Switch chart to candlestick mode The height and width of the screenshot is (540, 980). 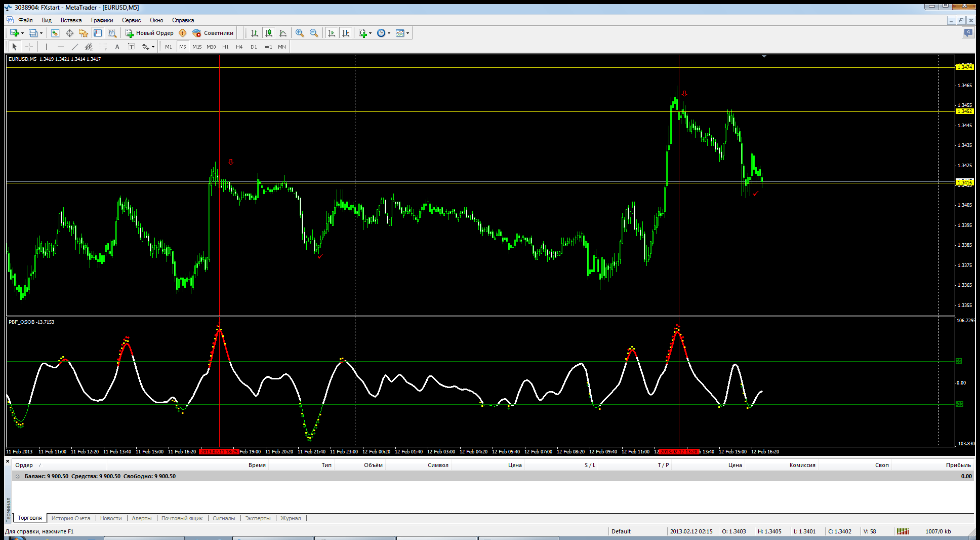tap(269, 33)
